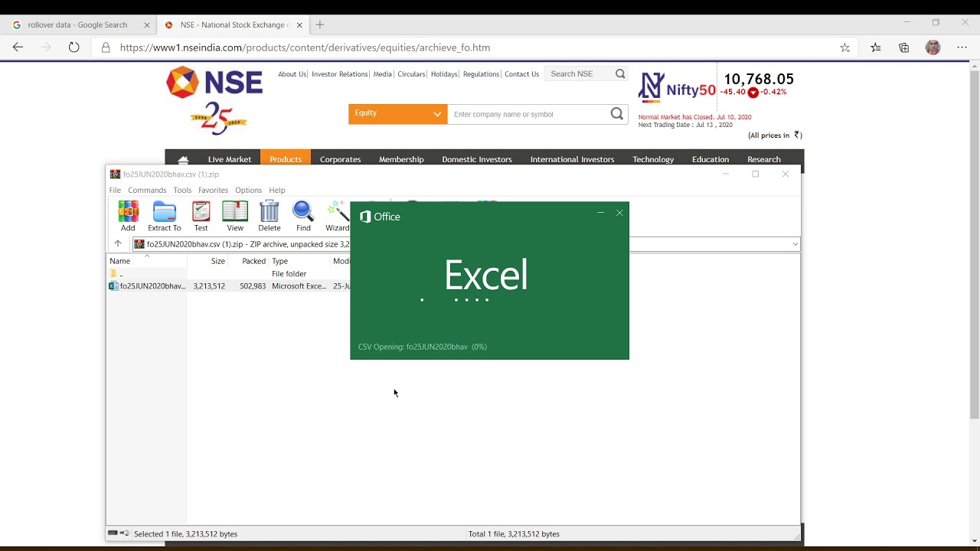The height and width of the screenshot is (551, 980).
Task: Sort by the Name column header
Action: click(x=147, y=261)
